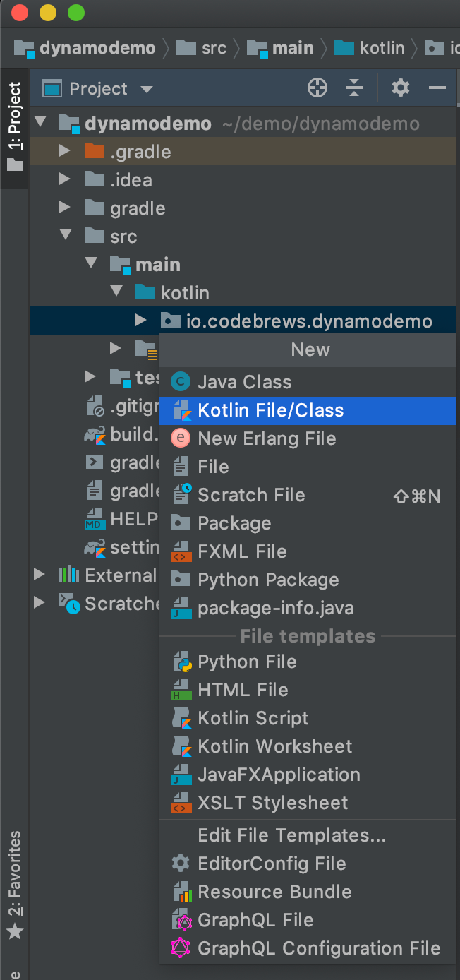Open the 2: Favorites tool window tab

point(15,885)
